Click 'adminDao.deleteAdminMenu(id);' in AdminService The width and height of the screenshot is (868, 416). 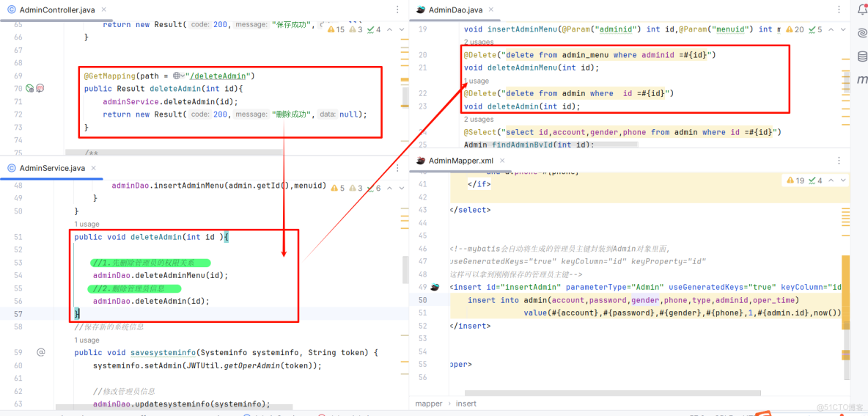click(161, 275)
